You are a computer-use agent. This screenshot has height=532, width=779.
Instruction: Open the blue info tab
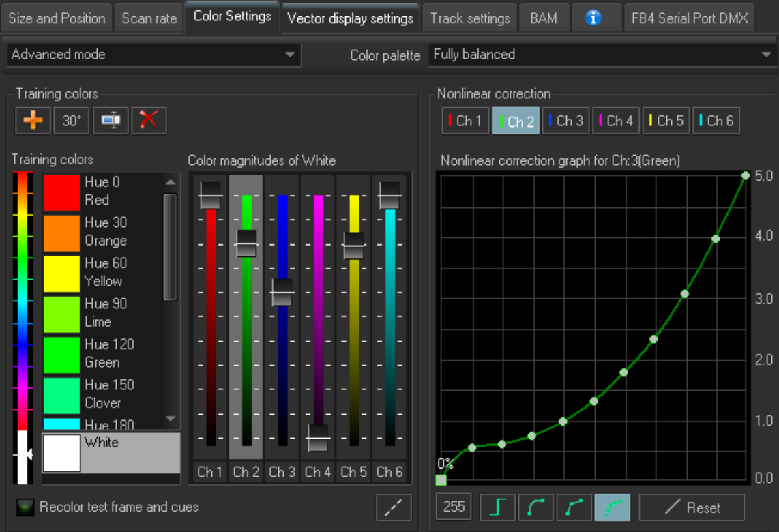coord(593,18)
